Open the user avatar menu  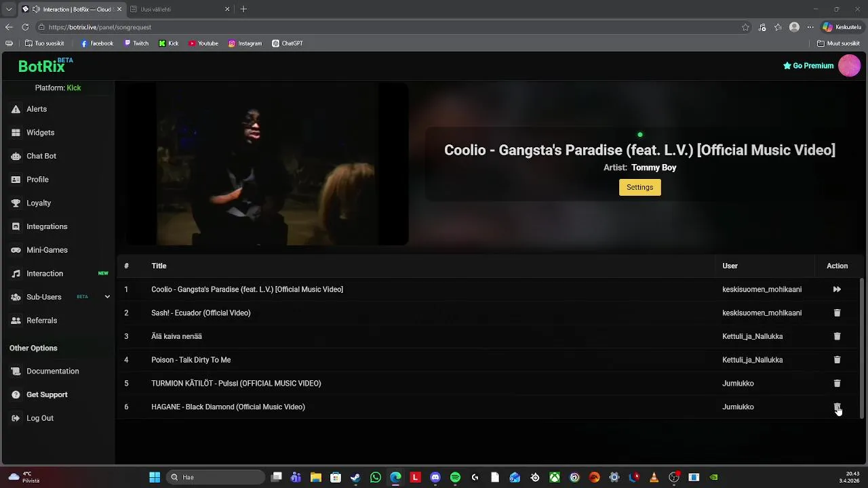coord(850,66)
